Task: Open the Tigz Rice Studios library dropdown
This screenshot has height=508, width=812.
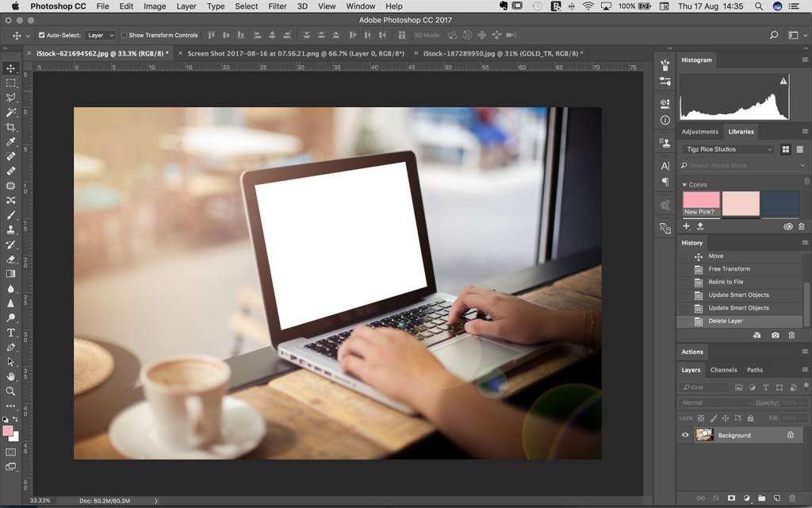Action: pos(727,149)
